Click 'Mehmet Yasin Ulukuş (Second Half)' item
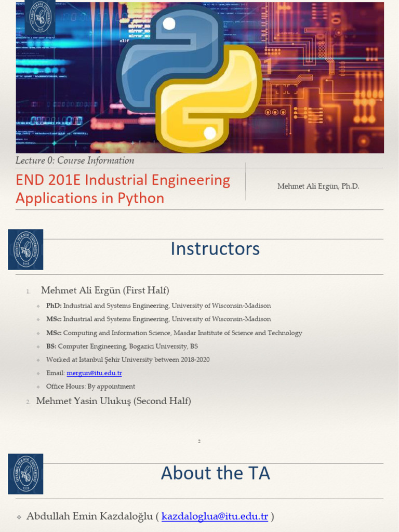 pyautogui.click(x=114, y=401)
